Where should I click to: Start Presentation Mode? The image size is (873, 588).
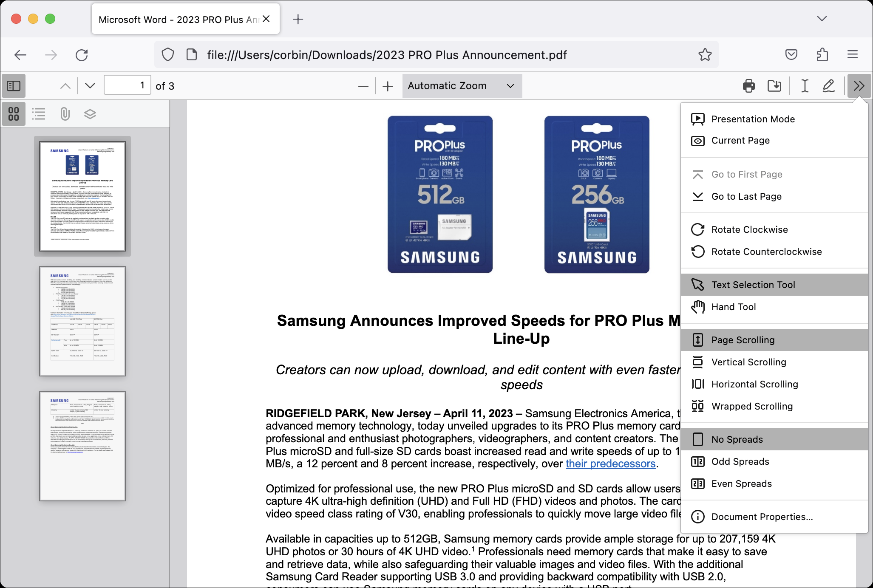[x=774, y=119]
